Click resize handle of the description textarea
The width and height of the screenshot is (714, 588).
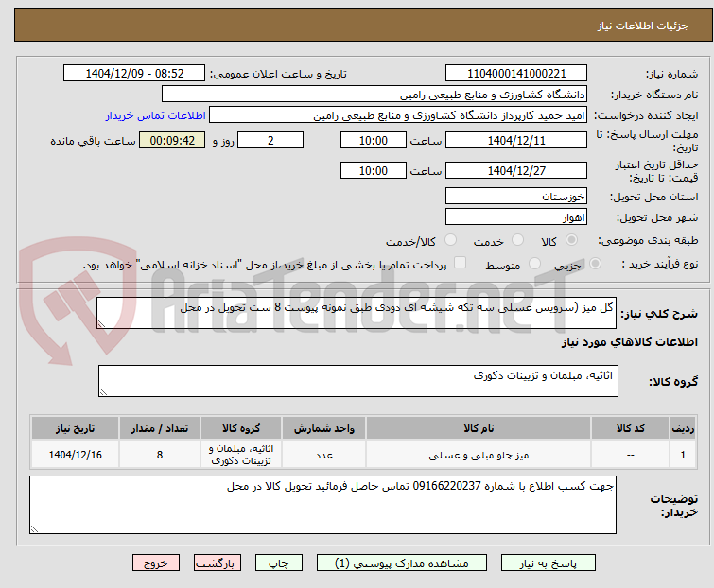(101, 324)
